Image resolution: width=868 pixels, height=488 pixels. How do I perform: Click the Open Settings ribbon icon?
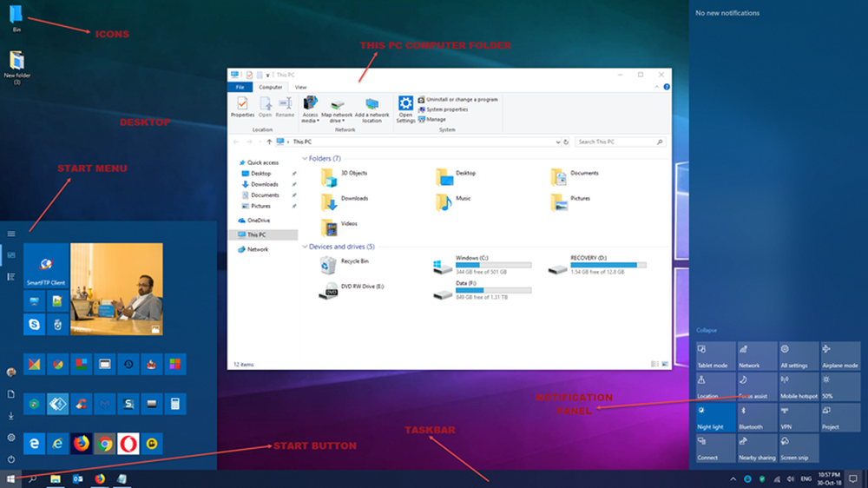point(405,109)
